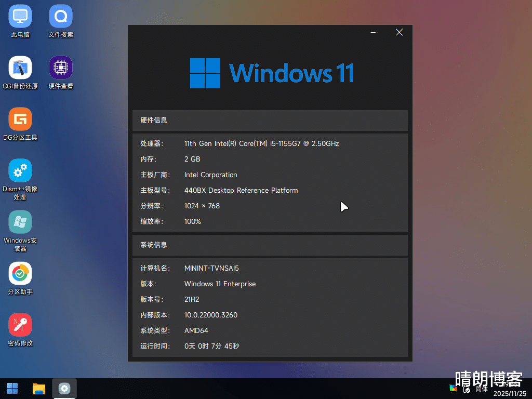Screen dimensions: 532x399
Task: Click the 计算机名 label
Action: (155, 269)
